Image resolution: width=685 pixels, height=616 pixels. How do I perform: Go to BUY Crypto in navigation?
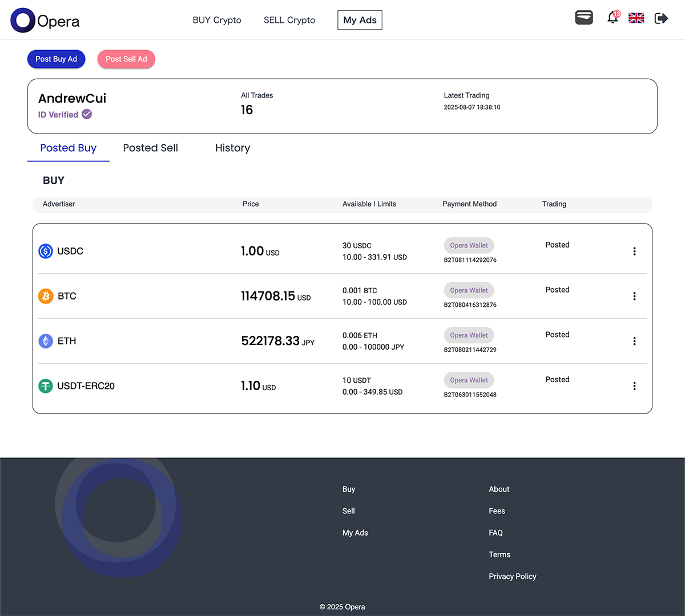tap(217, 20)
